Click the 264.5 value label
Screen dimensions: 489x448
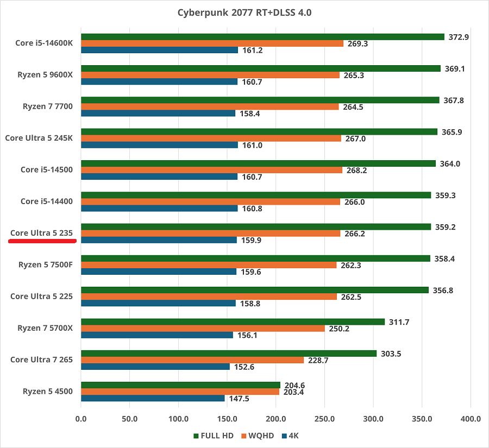(x=353, y=107)
